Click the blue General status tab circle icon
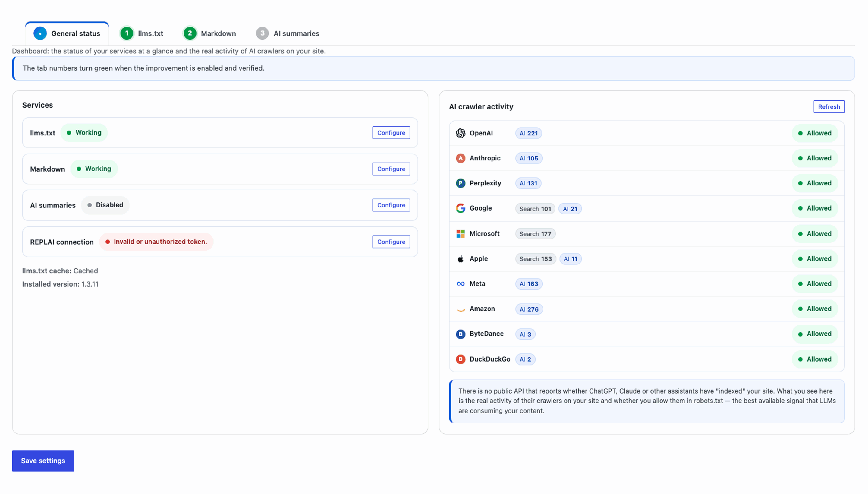The image size is (868, 494). point(40,33)
